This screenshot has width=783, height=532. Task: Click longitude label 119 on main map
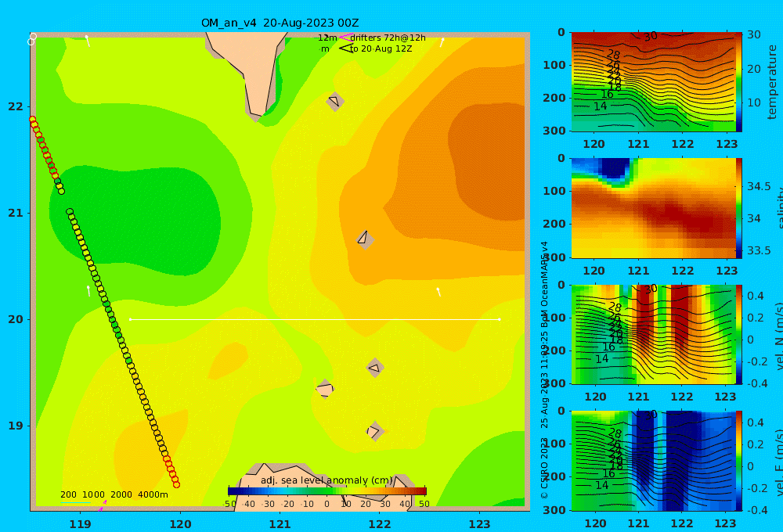tap(81, 524)
